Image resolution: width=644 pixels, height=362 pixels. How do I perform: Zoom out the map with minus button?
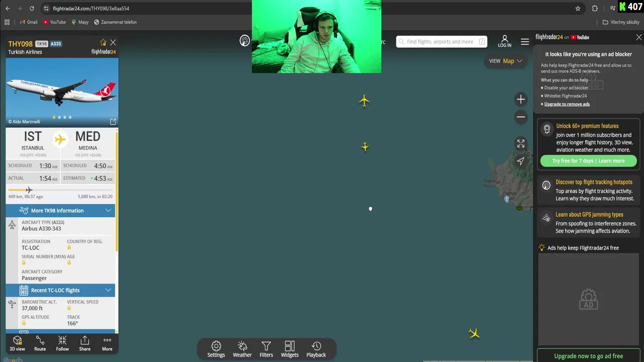coord(521,117)
